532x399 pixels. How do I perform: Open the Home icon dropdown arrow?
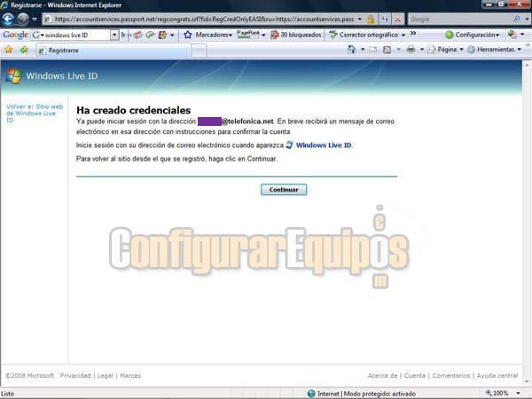[x=363, y=50]
